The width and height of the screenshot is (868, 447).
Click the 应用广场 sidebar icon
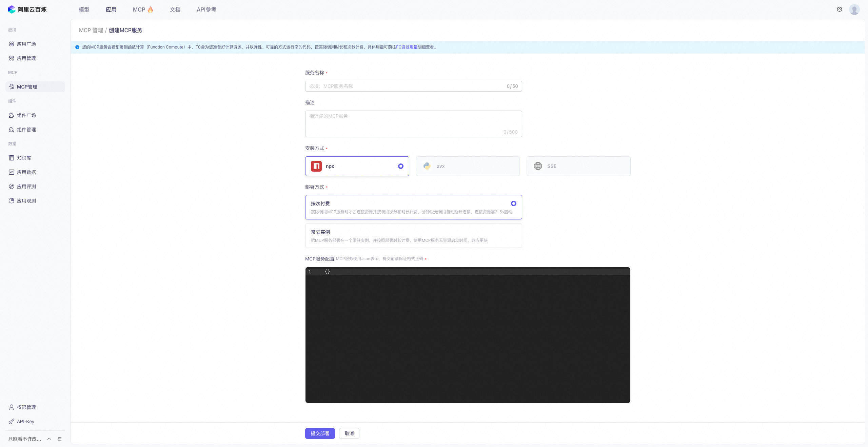coord(12,44)
